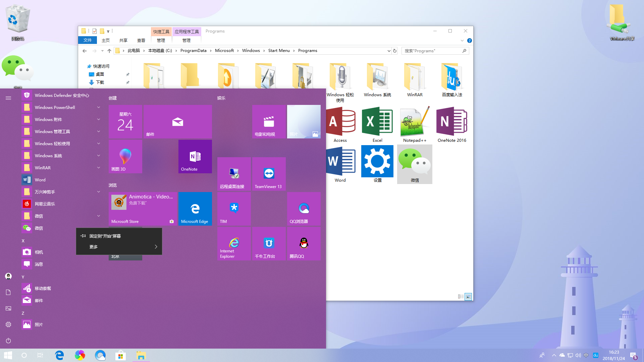
Task: Open the address bar history dropdown
Action: pos(389,51)
